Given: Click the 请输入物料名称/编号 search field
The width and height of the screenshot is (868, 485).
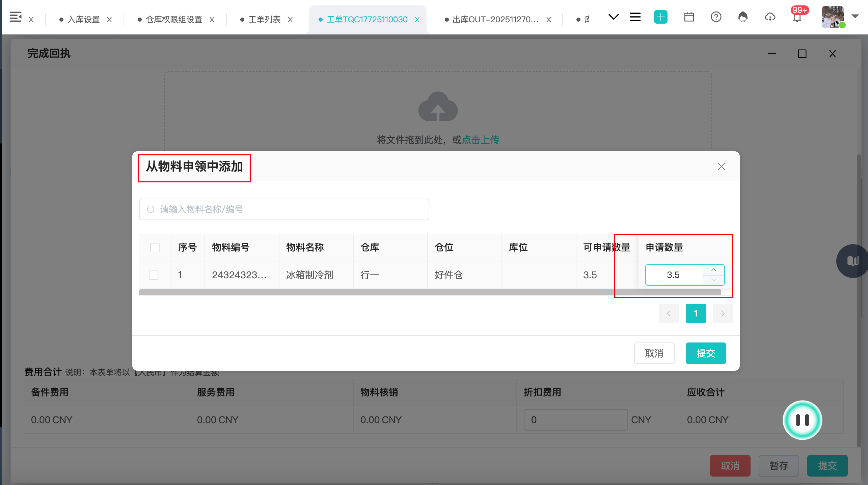Looking at the screenshot, I should point(284,209).
